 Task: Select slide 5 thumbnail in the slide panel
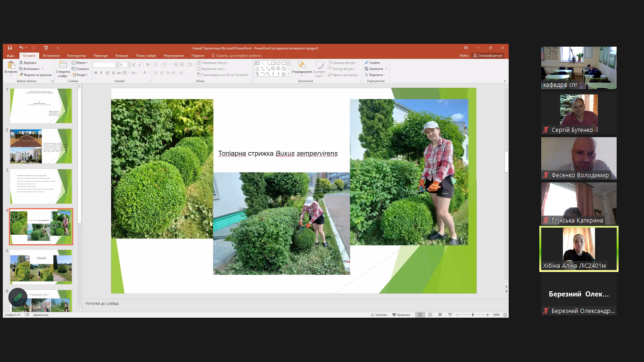point(41,266)
